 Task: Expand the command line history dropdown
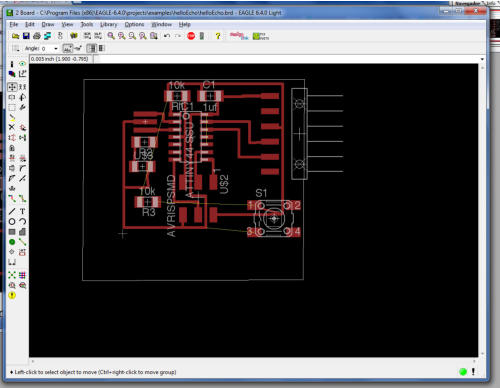482,59
